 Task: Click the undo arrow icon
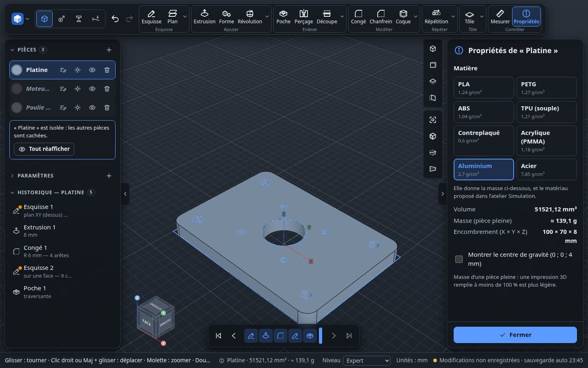(x=115, y=19)
